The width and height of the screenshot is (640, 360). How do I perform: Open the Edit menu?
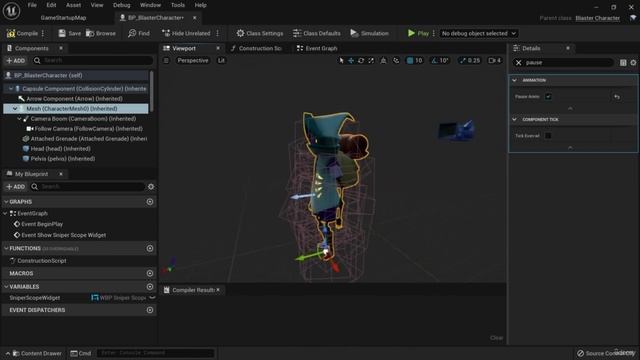click(51, 5)
